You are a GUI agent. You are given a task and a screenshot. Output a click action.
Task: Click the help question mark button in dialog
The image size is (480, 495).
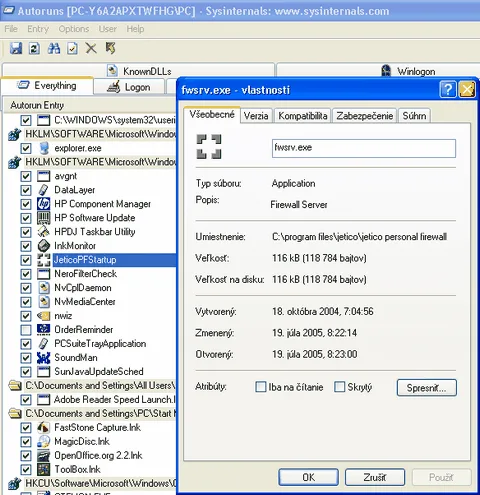click(x=448, y=89)
